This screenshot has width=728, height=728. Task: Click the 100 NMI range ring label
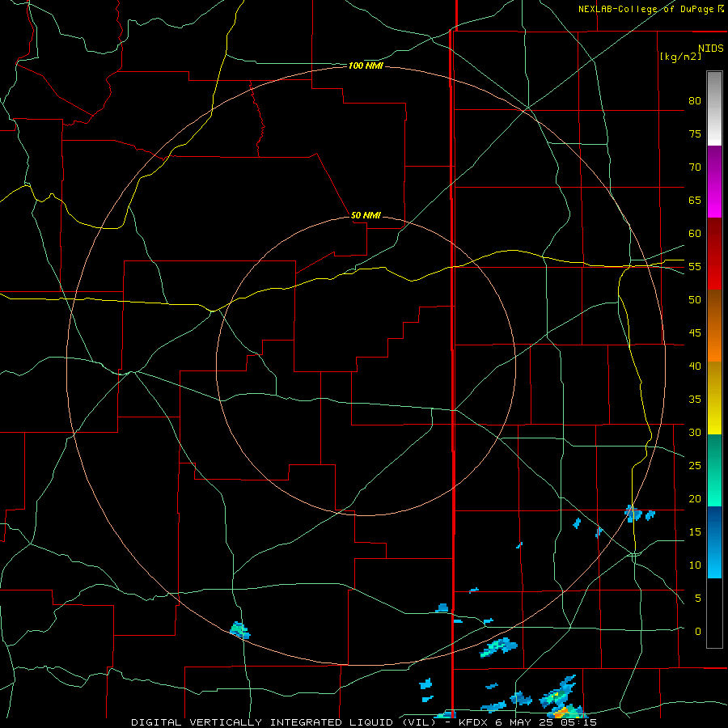point(366,66)
